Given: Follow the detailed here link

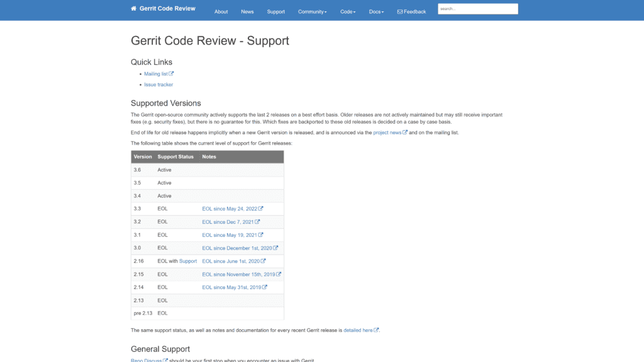Looking at the screenshot, I should coord(358,330).
